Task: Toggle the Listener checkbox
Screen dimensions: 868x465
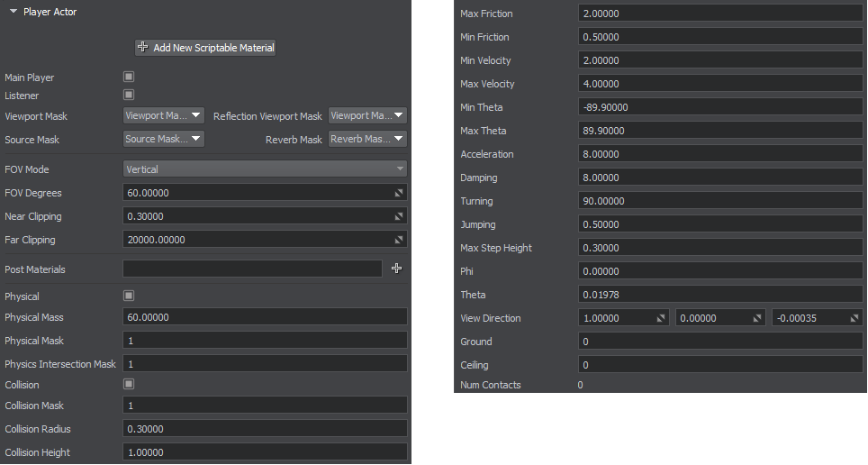Action: 129,95
